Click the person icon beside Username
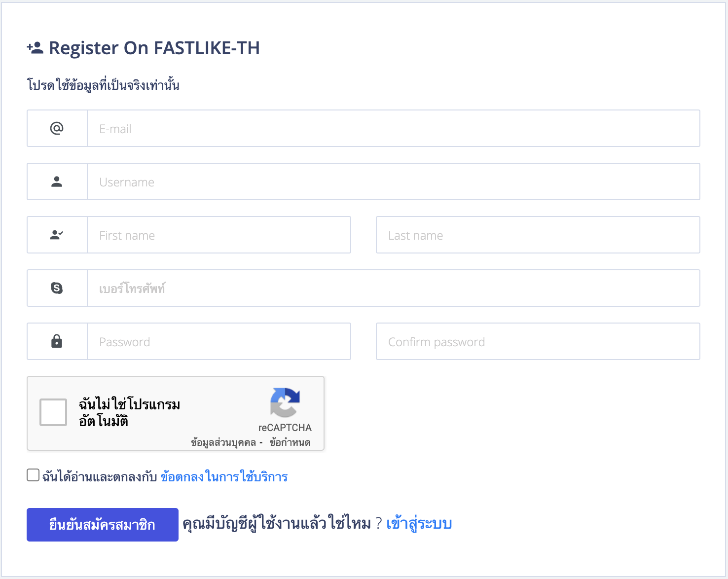 coord(57,181)
